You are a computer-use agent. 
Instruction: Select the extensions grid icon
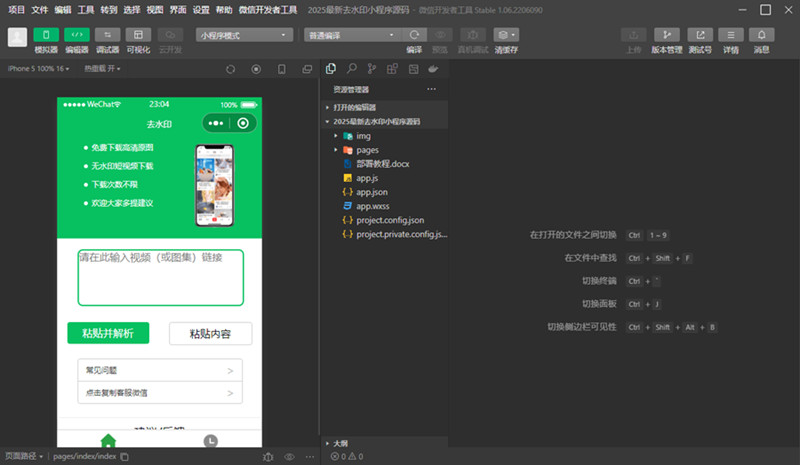coord(392,69)
